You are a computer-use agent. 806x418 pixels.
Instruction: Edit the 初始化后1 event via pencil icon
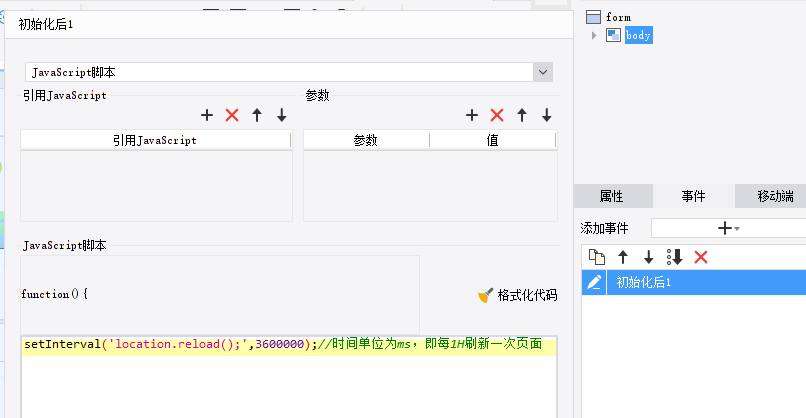(x=595, y=283)
